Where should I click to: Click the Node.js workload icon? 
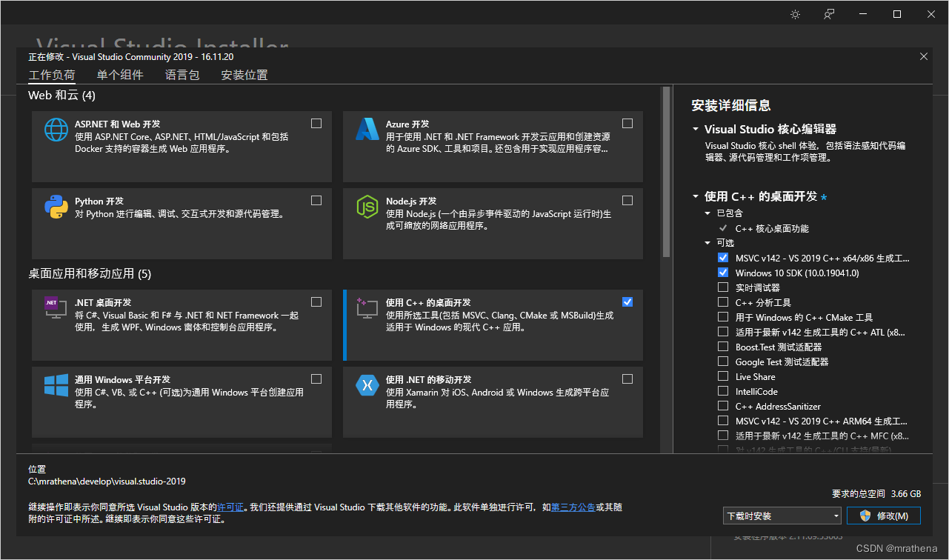(367, 206)
